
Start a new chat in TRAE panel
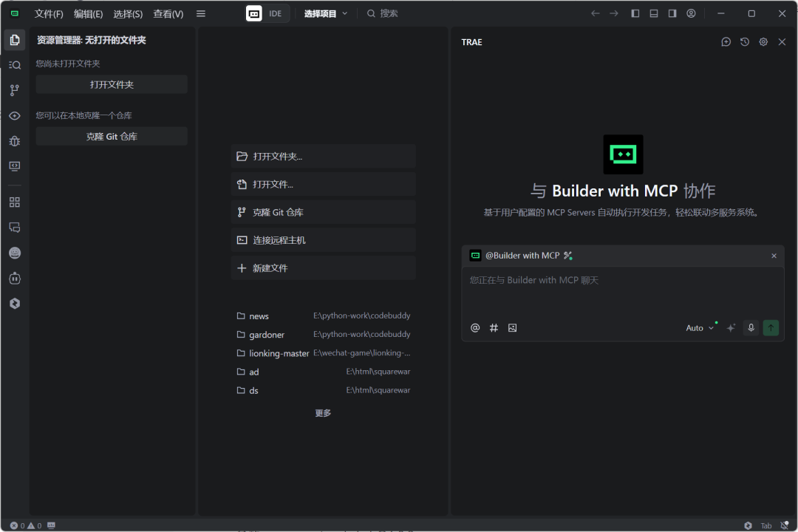click(726, 41)
